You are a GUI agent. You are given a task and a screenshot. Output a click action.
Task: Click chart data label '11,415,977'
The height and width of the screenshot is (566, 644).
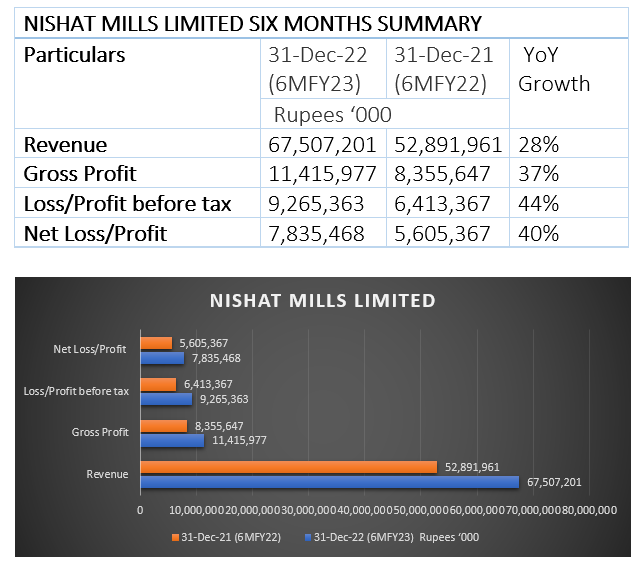239,441
